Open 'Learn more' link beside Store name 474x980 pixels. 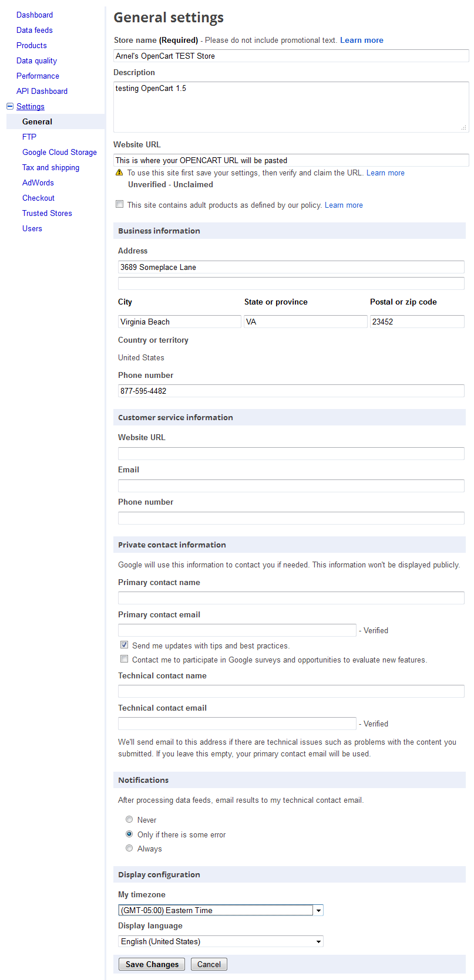[361, 40]
